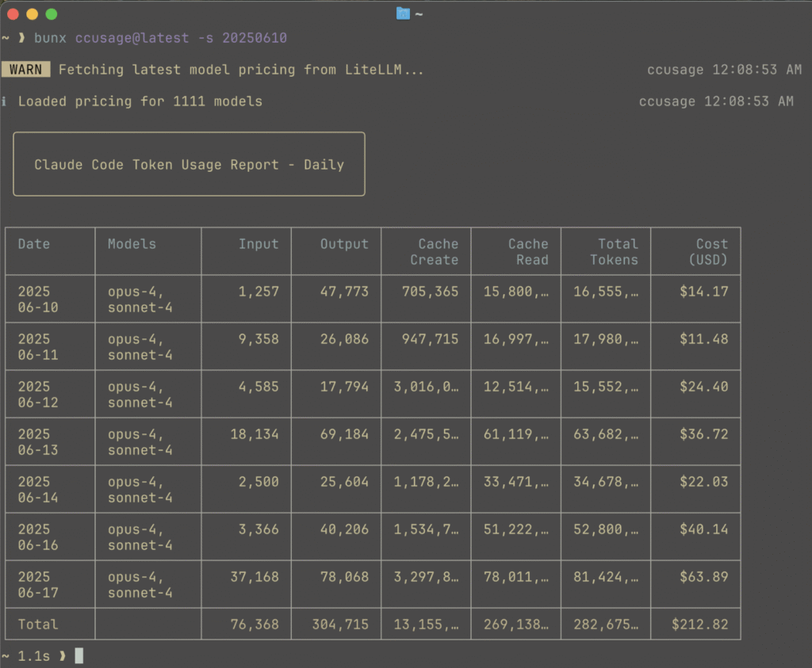Click the info icon before Loaded pricing
812x668 pixels.
[x=5, y=101]
